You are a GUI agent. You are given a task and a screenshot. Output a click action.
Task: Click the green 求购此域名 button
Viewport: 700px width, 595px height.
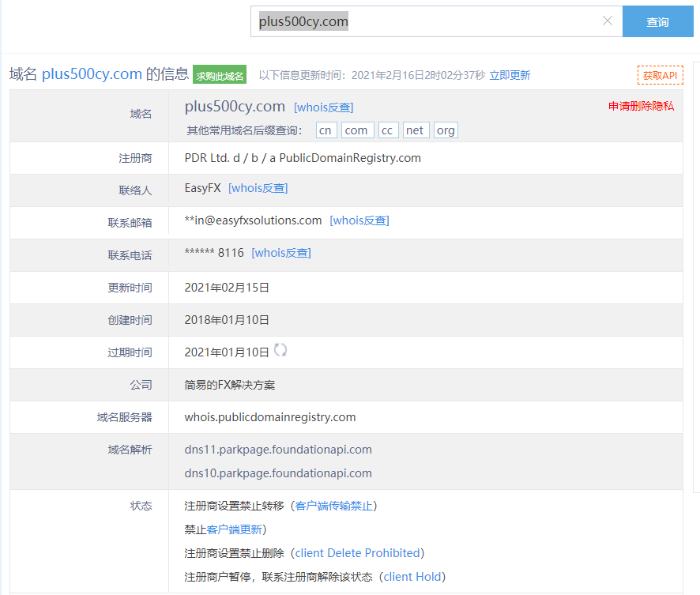[x=220, y=76]
